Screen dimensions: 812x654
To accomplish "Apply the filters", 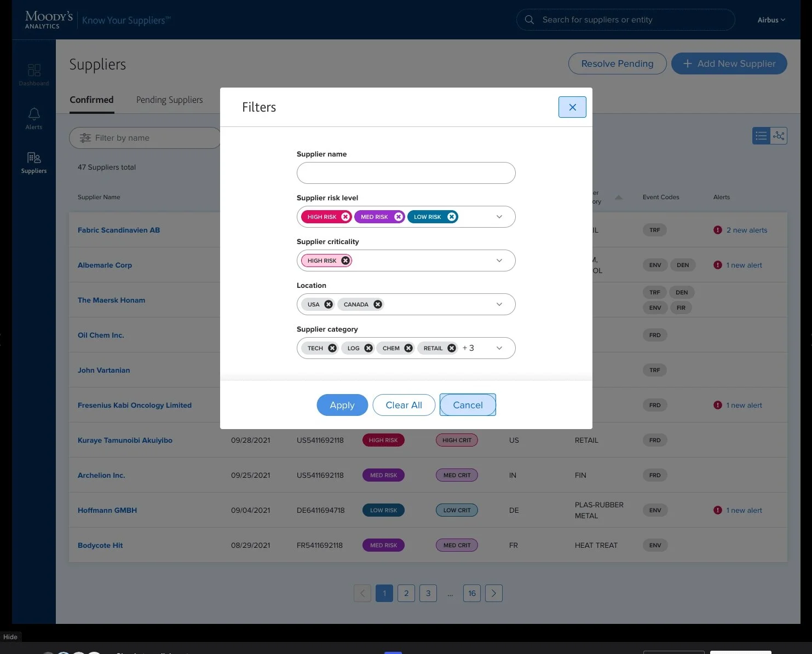I will point(342,405).
